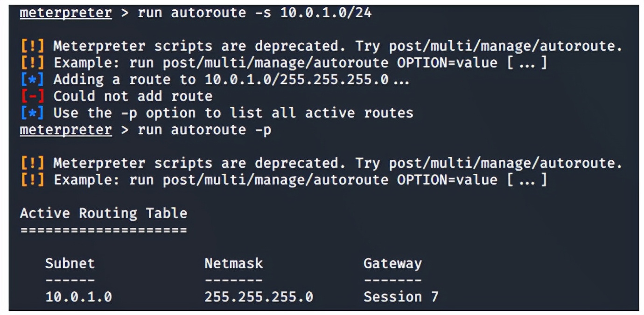The image size is (644, 315).
Task: Click the 'Could not add route' error message
Action: [133, 96]
